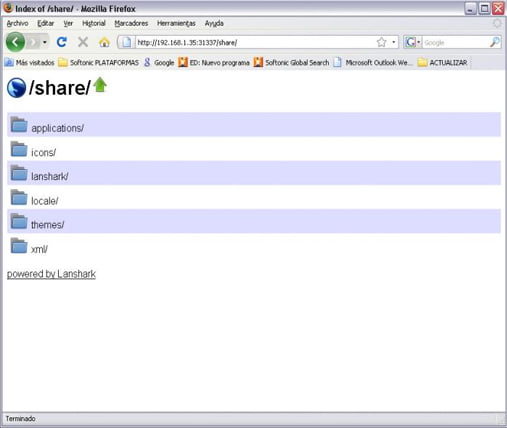Open the Historial menu
The image size is (507, 428).
tap(94, 23)
